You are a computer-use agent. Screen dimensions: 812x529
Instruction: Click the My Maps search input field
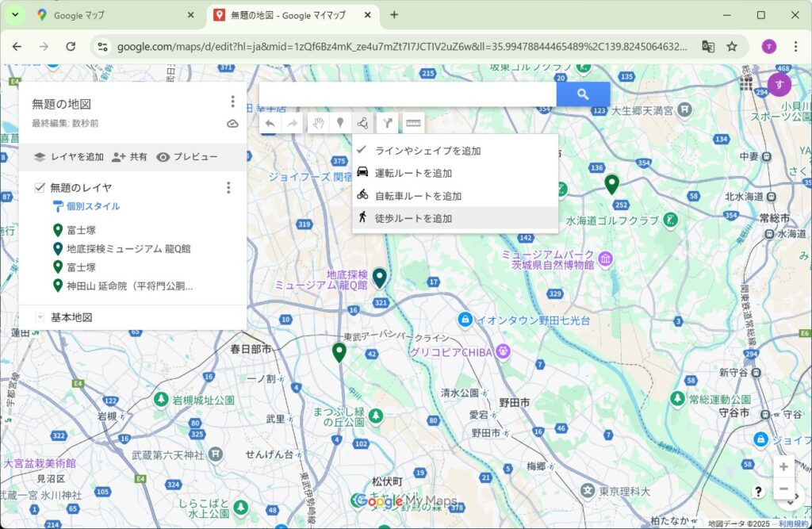(408, 94)
